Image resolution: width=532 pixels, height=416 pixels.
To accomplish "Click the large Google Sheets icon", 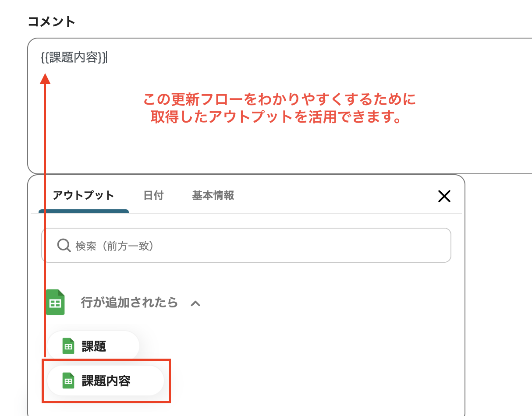I will pos(56,302).
